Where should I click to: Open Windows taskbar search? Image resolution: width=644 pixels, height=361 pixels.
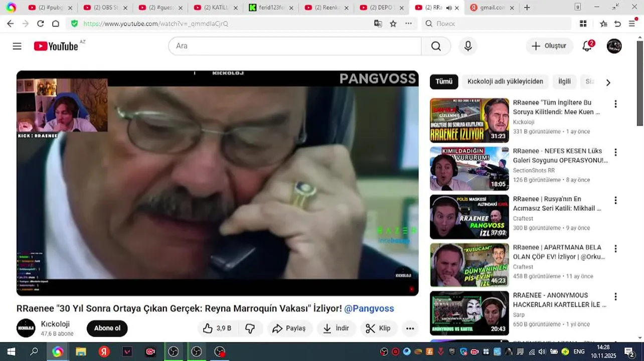(x=34, y=352)
